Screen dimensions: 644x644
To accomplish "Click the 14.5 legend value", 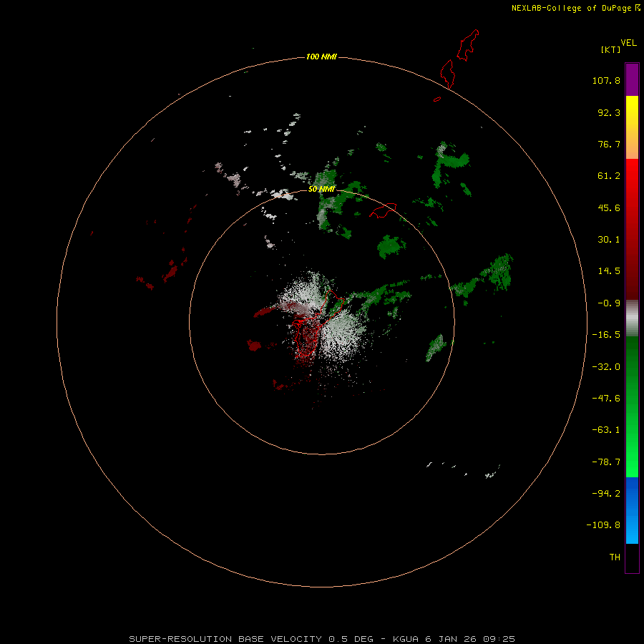I will pyautogui.click(x=609, y=271).
